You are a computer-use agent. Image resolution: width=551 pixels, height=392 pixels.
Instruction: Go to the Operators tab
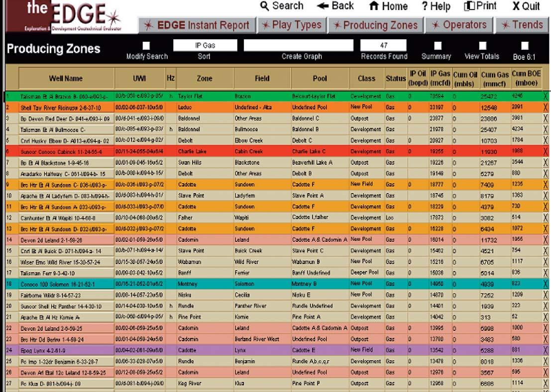pos(459,25)
